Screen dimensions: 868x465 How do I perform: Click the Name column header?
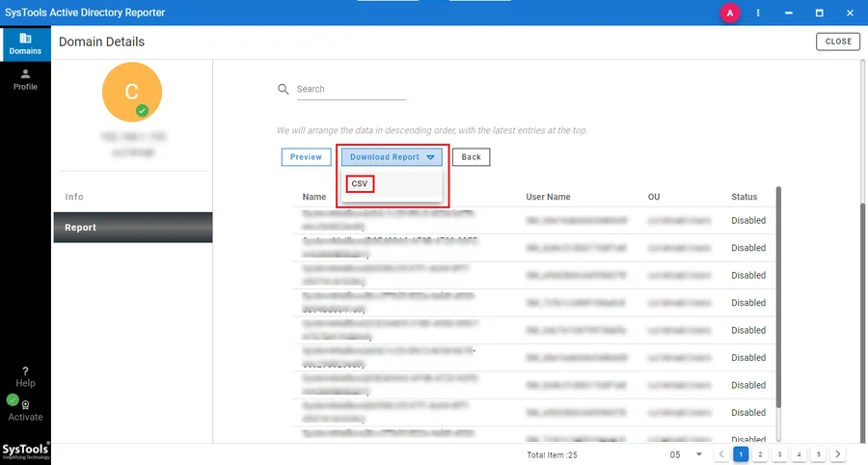(x=313, y=197)
